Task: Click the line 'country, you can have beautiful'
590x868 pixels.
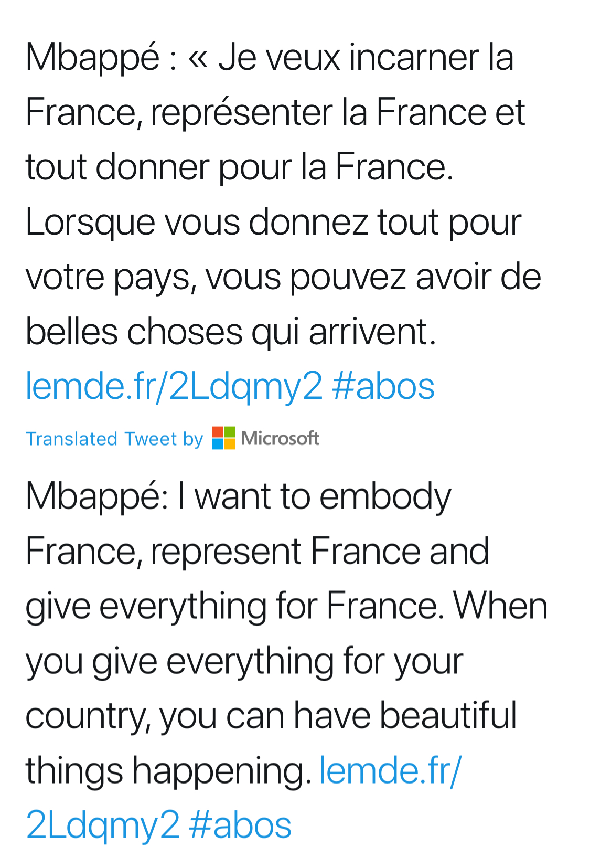Action: (x=271, y=716)
